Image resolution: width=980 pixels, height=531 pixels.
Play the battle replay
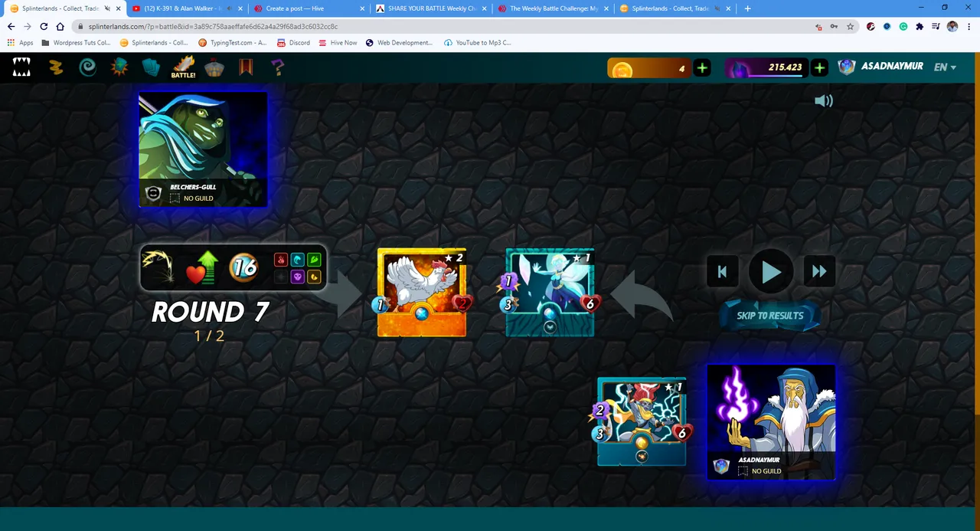[771, 271]
